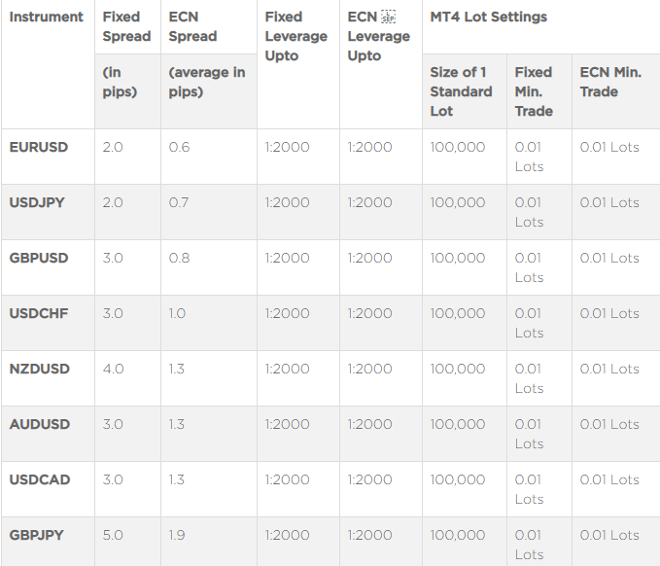The width and height of the screenshot is (660, 566).
Task: Select the NZDUSD instrument cell
Action: pos(40,369)
